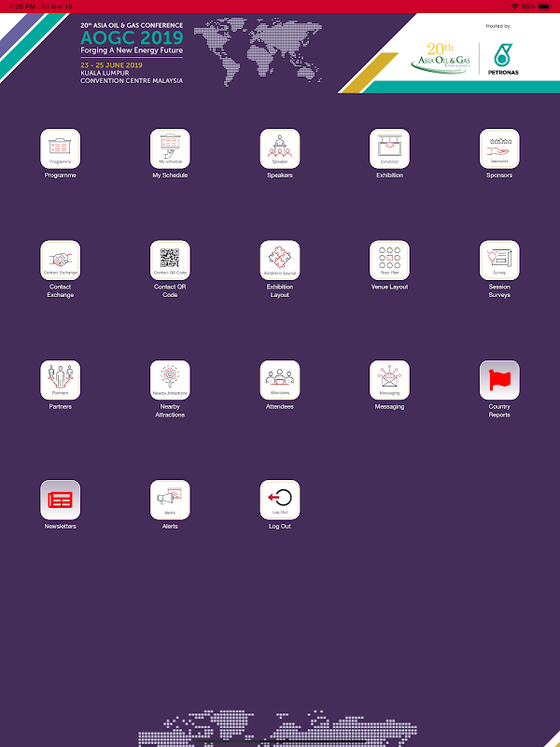Open the Messaging envelope icon
Screen dimensions: 560x747
pos(389,380)
